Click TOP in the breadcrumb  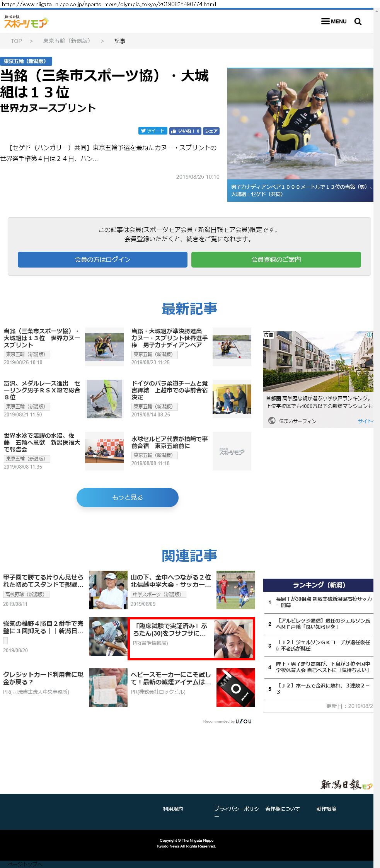pos(16,41)
